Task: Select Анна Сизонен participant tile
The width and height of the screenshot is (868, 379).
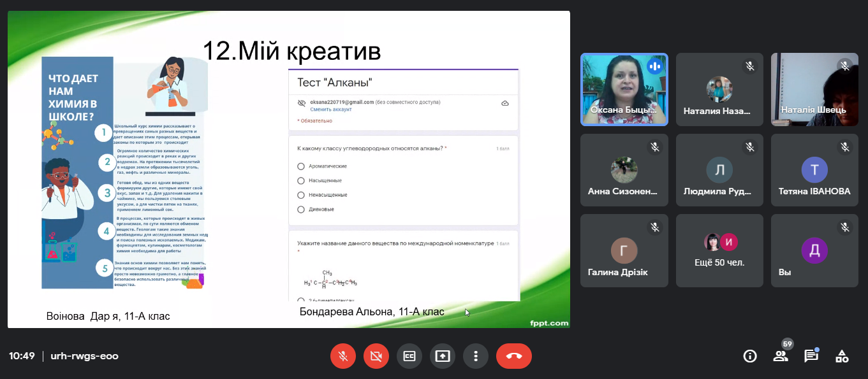Action: [x=624, y=170]
